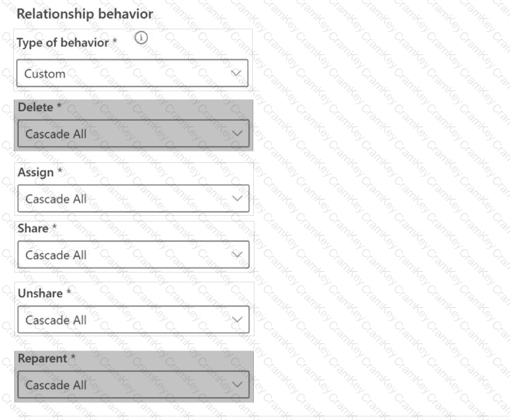Click the chevron arrow in the Custom dropdown
Screen dimensions: 510x420
pos(235,73)
